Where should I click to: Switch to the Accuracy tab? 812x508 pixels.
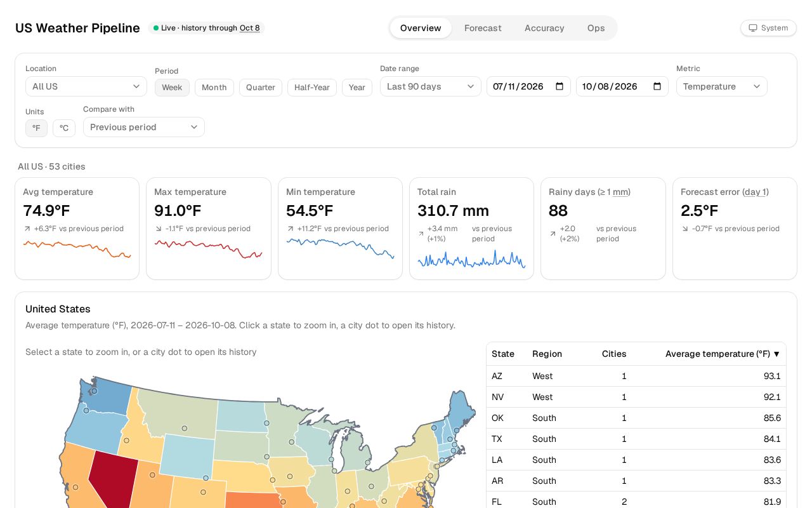click(544, 28)
